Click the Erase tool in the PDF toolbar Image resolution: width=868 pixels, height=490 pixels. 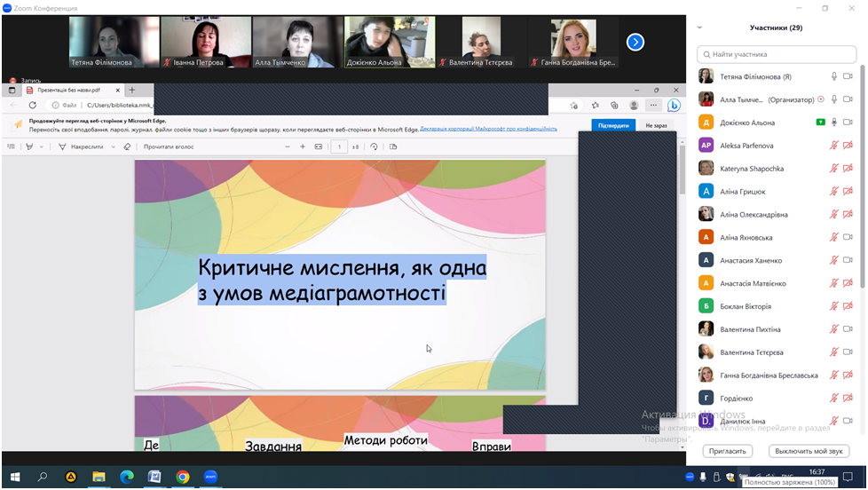127,146
